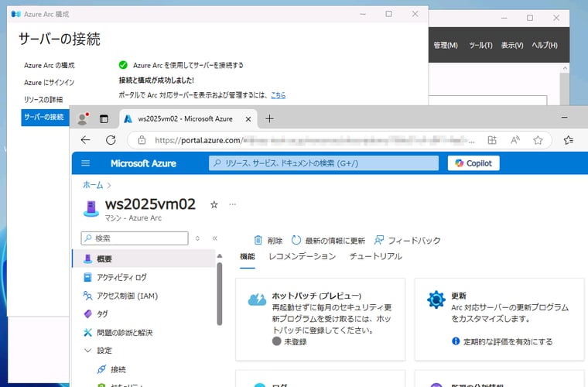588x387 pixels.
Task: Open the more options ellipsis beside ws2025vm02
Action: coord(233,204)
